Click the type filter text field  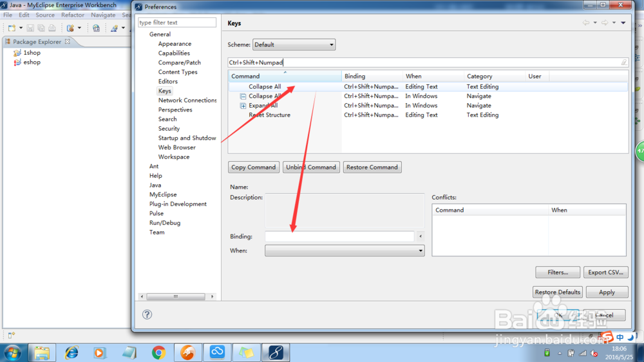(x=177, y=22)
